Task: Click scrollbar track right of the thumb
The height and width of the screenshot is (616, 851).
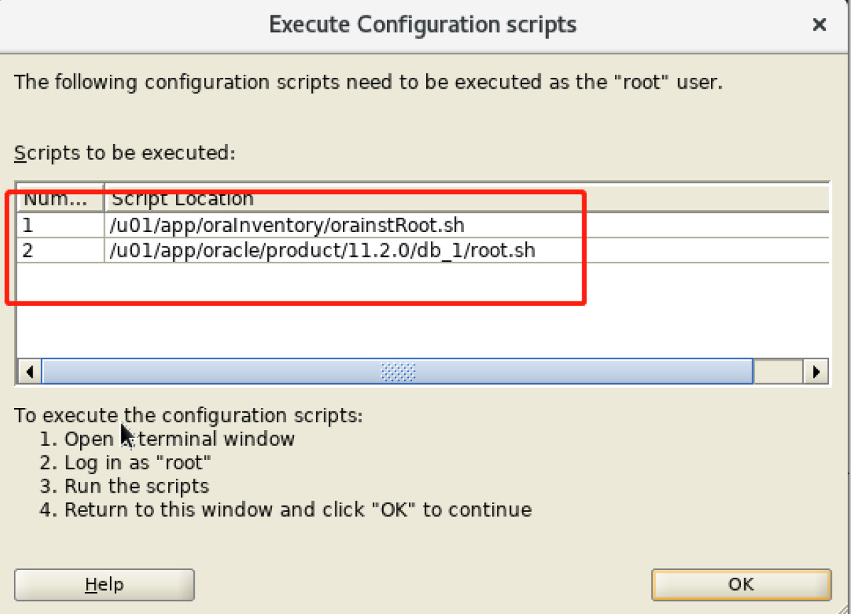Action: point(777,371)
